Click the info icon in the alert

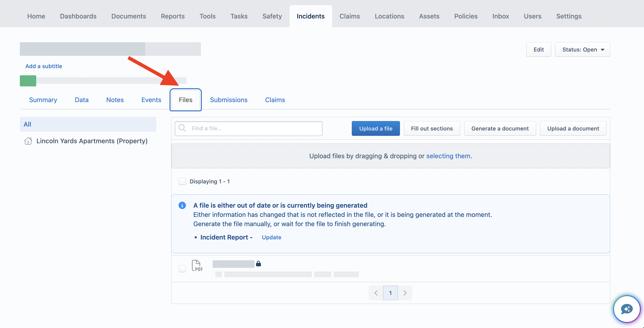(x=182, y=205)
